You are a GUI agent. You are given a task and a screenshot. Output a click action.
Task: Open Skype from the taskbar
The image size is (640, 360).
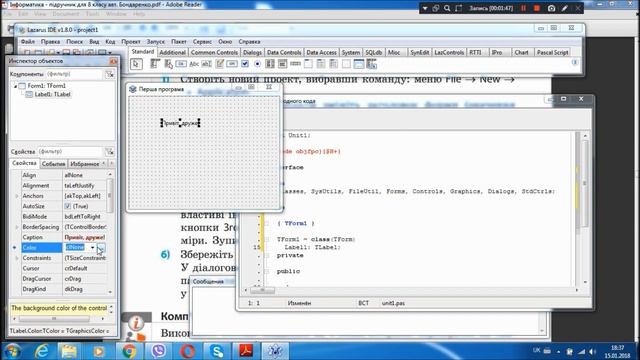(217, 351)
